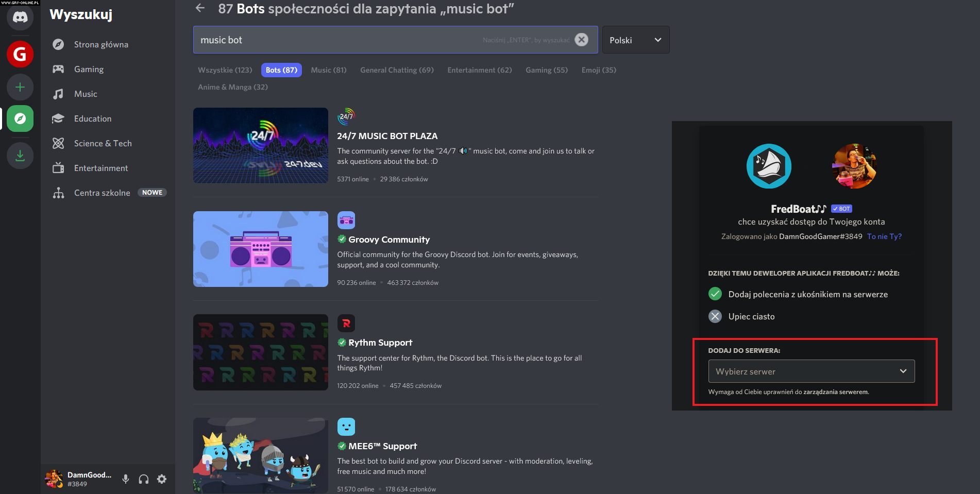Open the explore servers compass icon
The image size is (980, 494).
pos(20,118)
